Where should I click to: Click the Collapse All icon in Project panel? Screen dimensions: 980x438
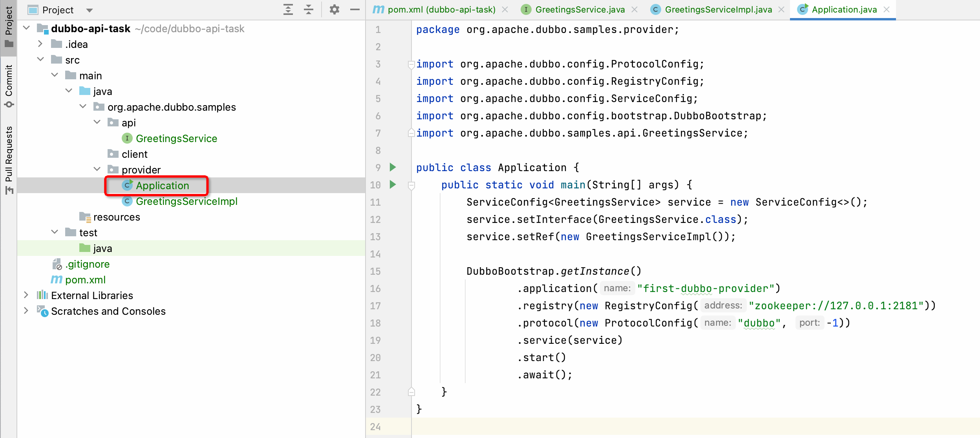coord(309,9)
